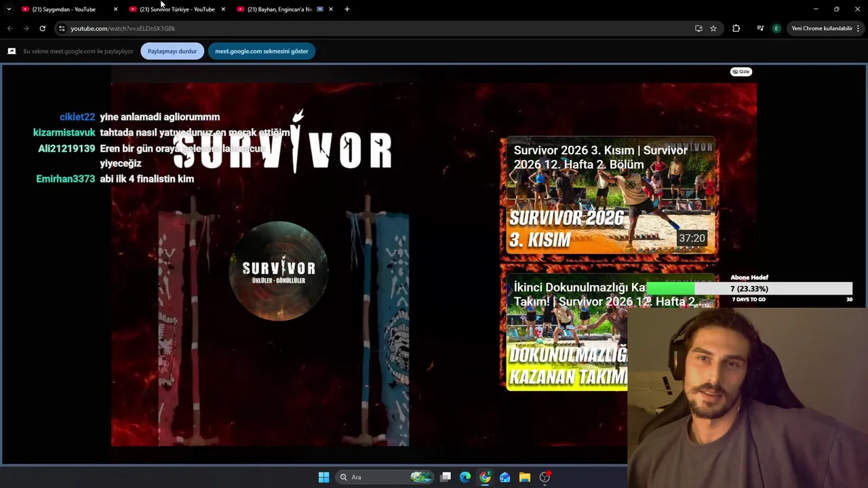Click the Google Chrome taskbar icon
This screenshot has height=488, width=868.
coord(485,477)
